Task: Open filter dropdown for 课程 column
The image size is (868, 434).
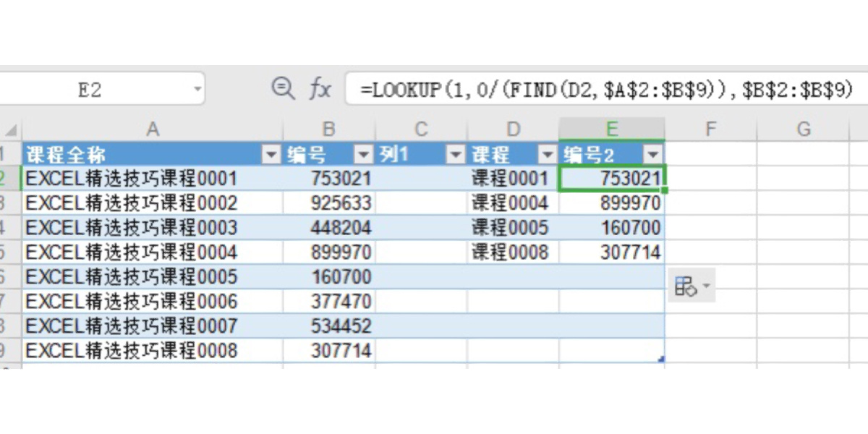Action: click(x=547, y=154)
